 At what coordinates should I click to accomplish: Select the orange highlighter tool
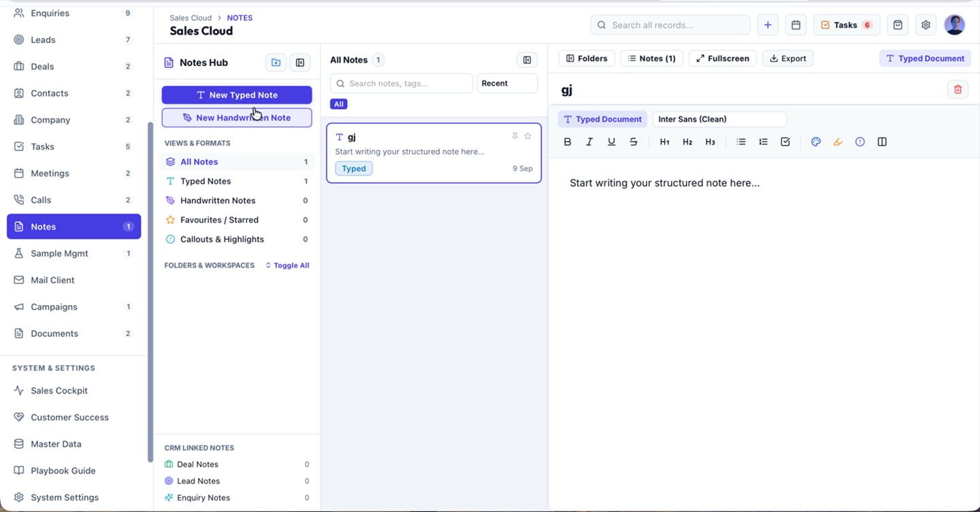[838, 142]
